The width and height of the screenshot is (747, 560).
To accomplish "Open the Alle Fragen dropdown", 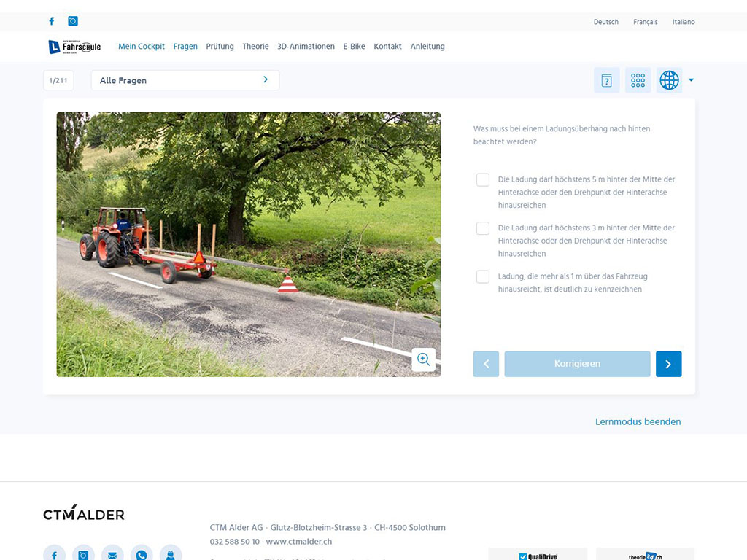I will pyautogui.click(x=185, y=80).
